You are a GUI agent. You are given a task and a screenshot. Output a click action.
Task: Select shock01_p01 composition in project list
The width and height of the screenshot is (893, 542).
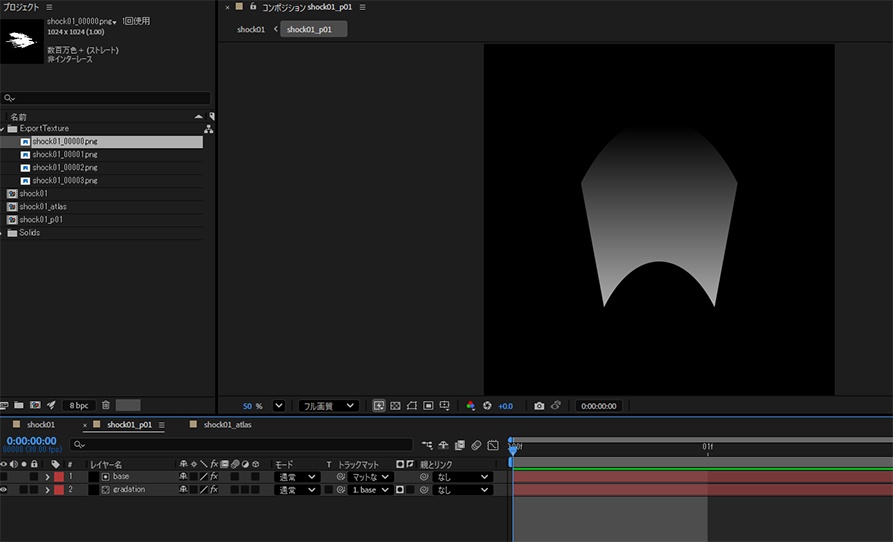pyautogui.click(x=41, y=220)
